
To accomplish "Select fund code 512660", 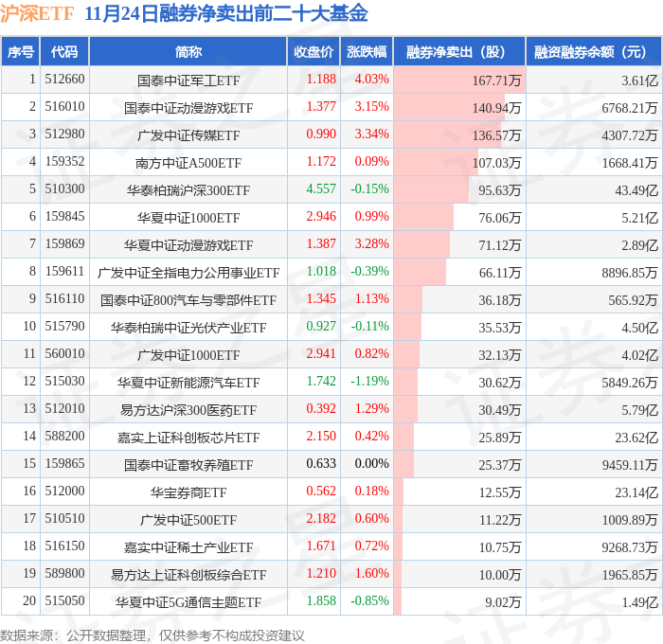I will 64,79.
